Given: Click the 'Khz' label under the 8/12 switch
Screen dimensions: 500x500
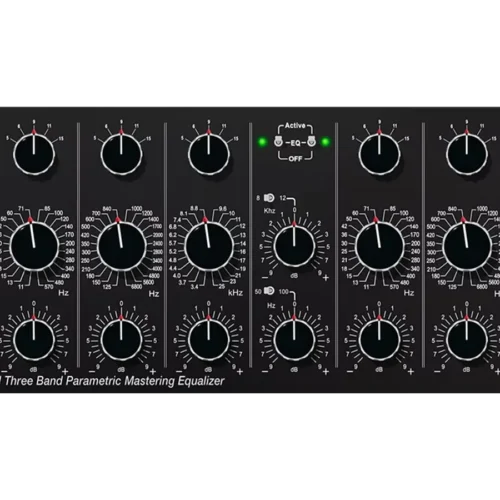Looking at the screenshot, I should 269,211.
